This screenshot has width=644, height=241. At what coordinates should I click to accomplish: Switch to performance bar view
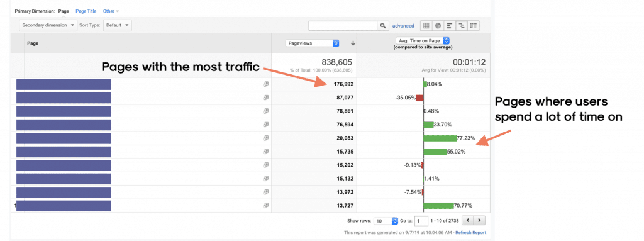[450, 26]
